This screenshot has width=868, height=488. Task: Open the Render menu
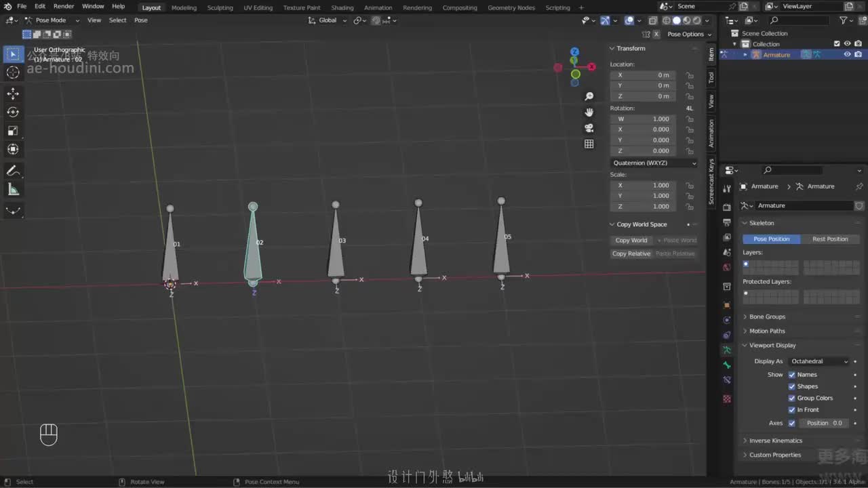[64, 6]
